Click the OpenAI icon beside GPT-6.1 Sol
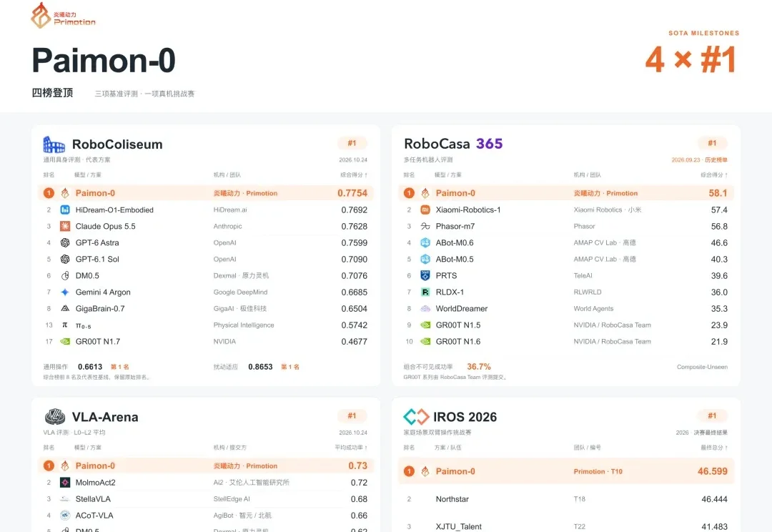 point(65,259)
